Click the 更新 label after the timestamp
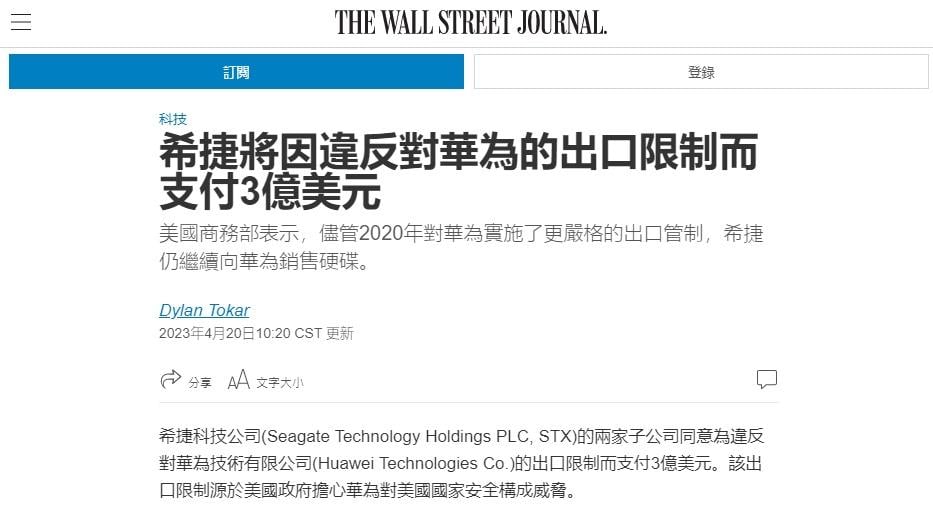The height and width of the screenshot is (525, 933). click(340, 333)
